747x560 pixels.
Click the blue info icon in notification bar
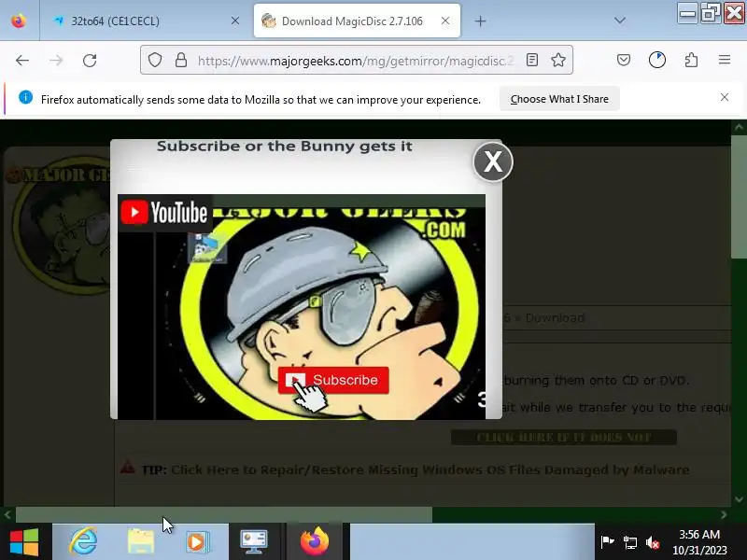point(26,98)
